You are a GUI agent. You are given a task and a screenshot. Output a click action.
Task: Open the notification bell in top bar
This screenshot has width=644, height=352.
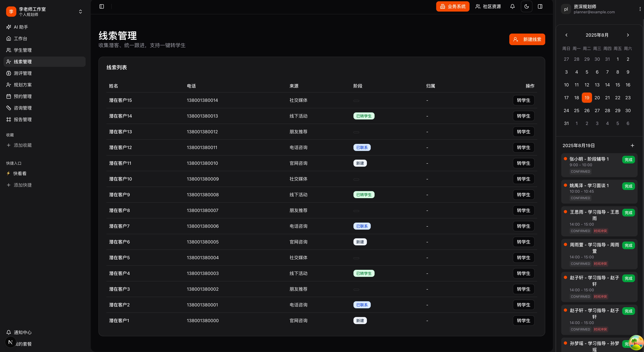(512, 7)
